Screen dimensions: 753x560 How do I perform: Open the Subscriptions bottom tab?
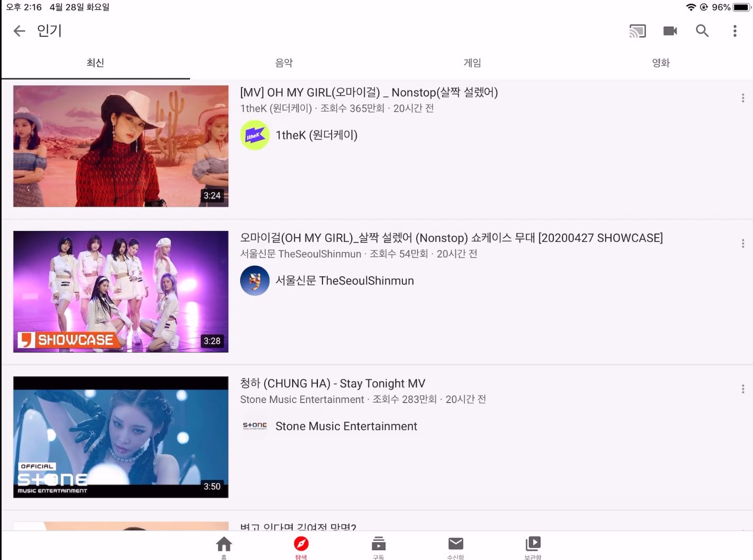point(378,547)
